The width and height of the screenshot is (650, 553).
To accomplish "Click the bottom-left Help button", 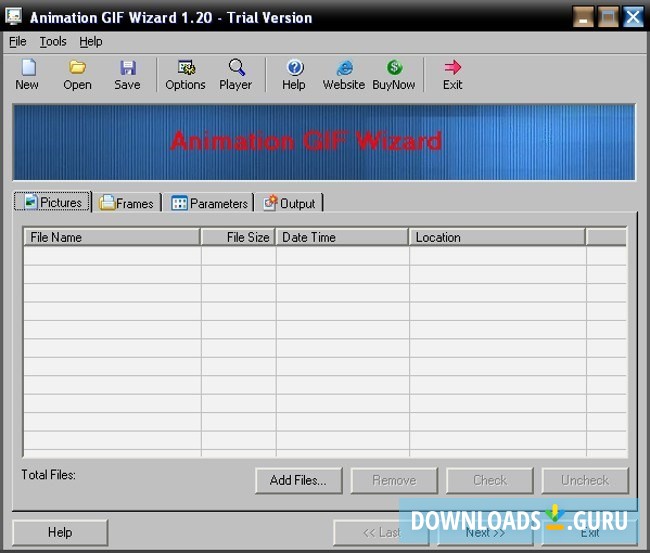I will (60, 532).
